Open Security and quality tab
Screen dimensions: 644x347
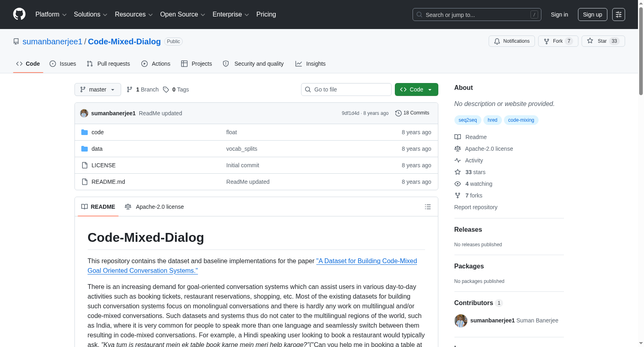click(x=253, y=64)
